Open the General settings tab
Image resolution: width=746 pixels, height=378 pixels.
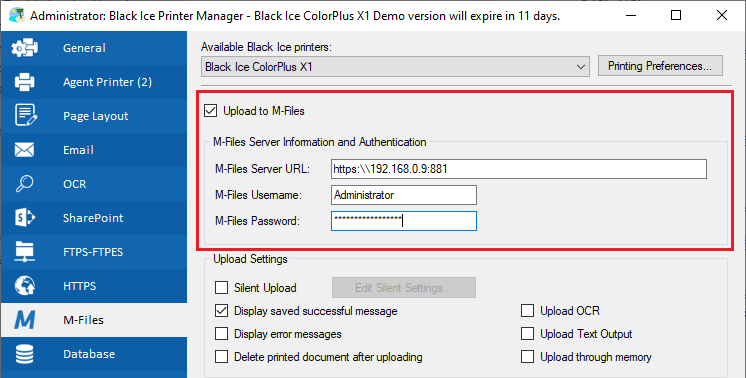pos(94,48)
